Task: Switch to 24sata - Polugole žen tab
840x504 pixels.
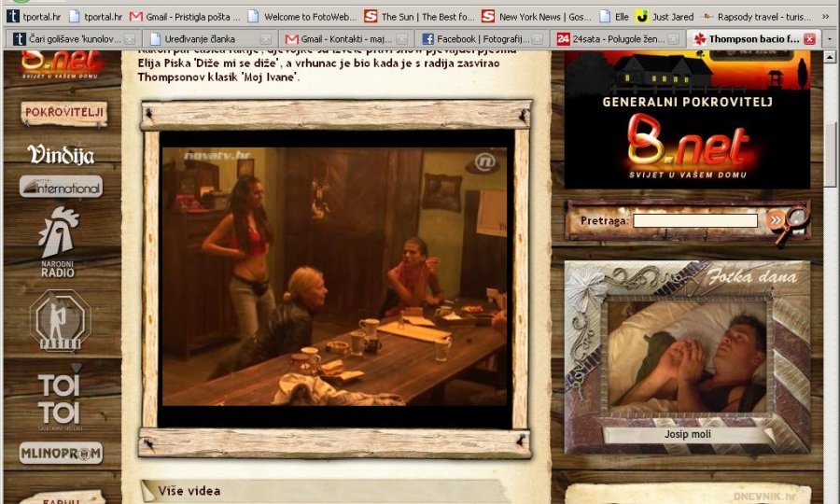Action: click(618, 38)
